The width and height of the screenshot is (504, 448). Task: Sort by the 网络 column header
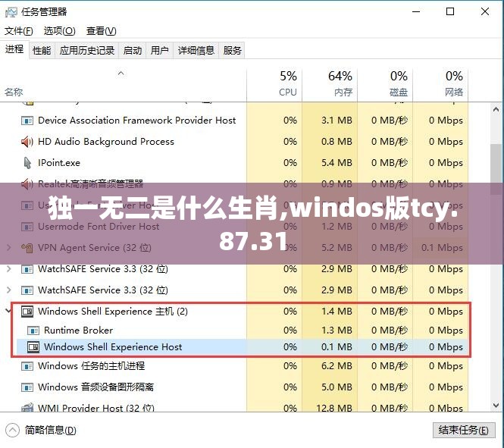pos(440,85)
